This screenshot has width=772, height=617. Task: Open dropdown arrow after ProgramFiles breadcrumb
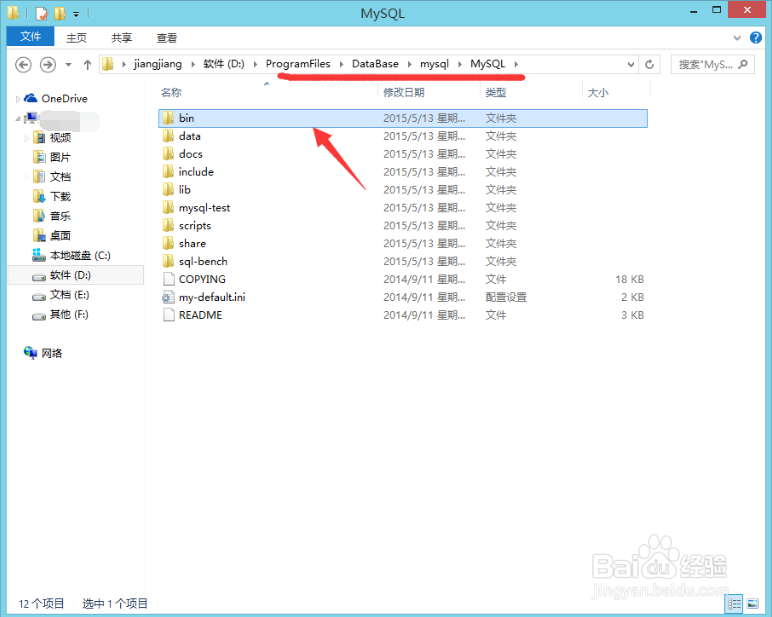pos(341,64)
